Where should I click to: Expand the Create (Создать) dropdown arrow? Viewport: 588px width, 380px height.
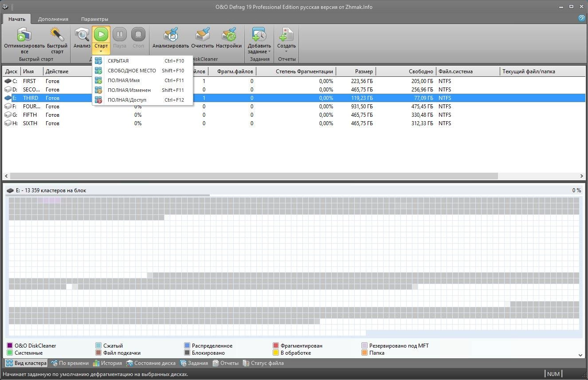coord(286,51)
